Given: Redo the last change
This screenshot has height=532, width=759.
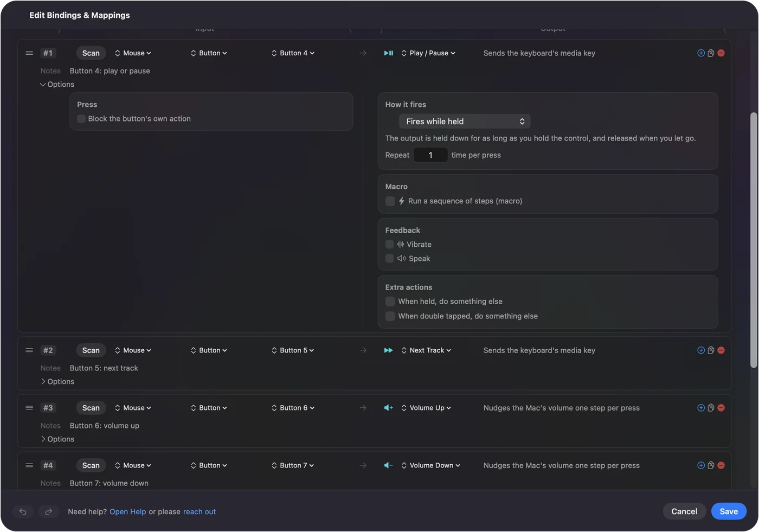Looking at the screenshot, I should tap(48, 511).
